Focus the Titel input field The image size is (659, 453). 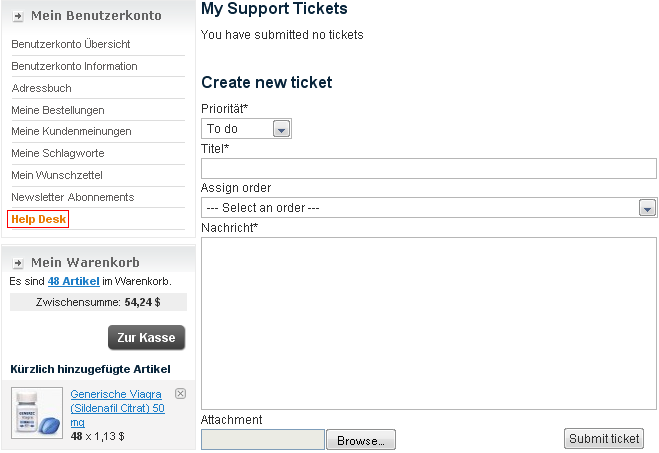[x=429, y=169]
